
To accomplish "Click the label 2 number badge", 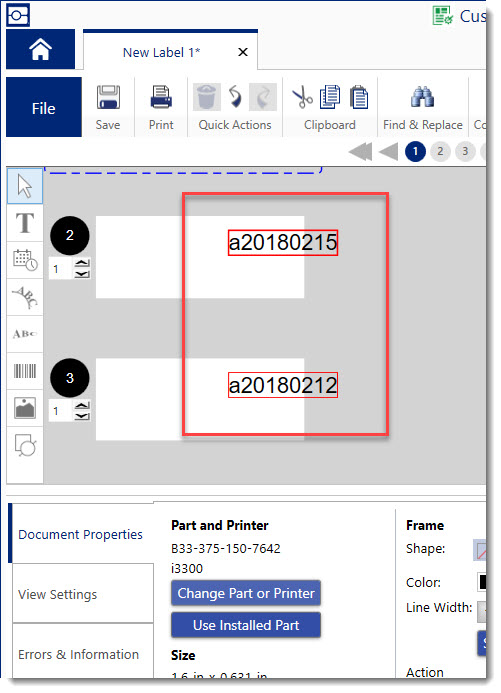I will [x=70, y=236].
